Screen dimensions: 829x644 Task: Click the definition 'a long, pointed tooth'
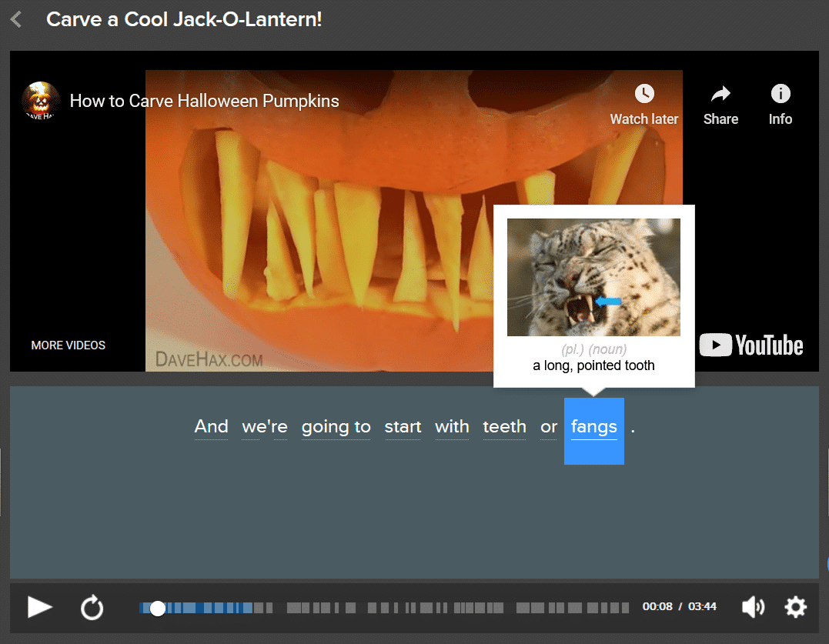coord(593,365)
